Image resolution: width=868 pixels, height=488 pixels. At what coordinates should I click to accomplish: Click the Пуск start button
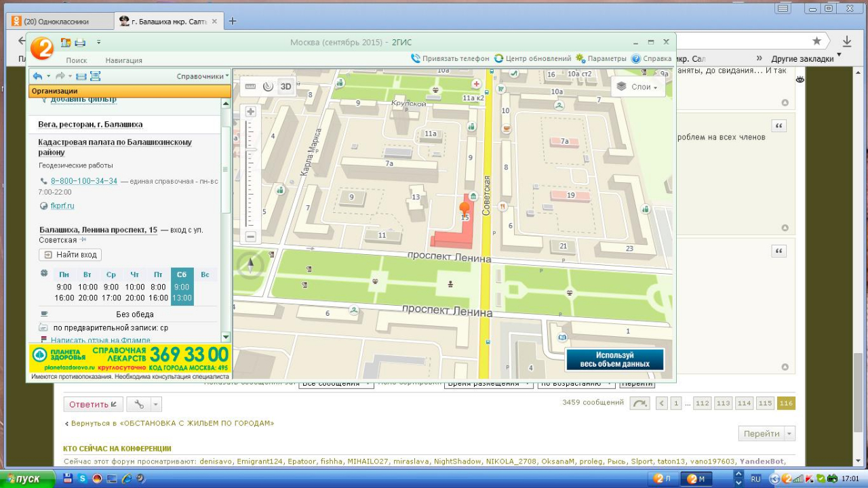[27, 479]
